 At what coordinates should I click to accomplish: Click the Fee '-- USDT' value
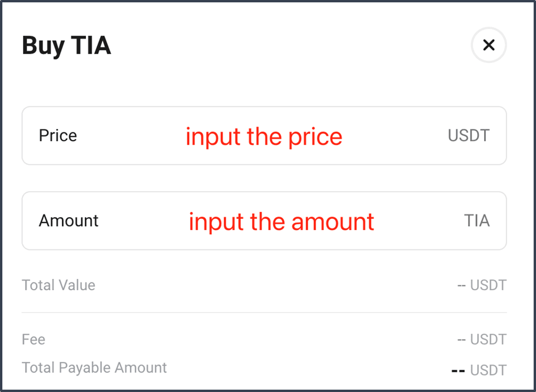[x=482, y=340]
